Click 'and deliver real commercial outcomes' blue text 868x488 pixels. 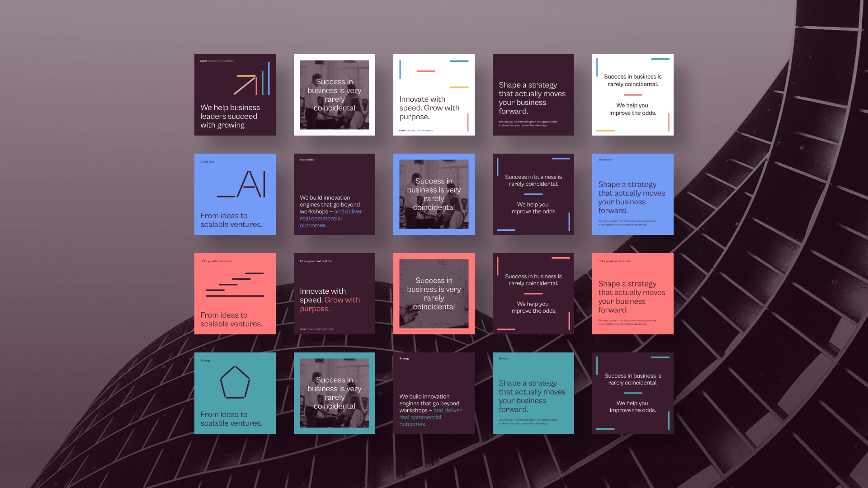click(321, 219)
